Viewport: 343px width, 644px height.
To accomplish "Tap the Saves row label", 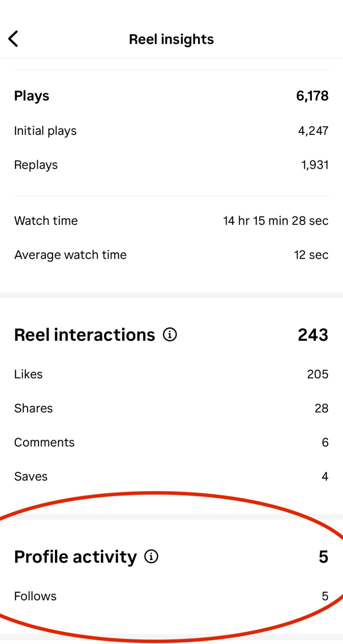I will pyautogui.click(x=31, y=476).
